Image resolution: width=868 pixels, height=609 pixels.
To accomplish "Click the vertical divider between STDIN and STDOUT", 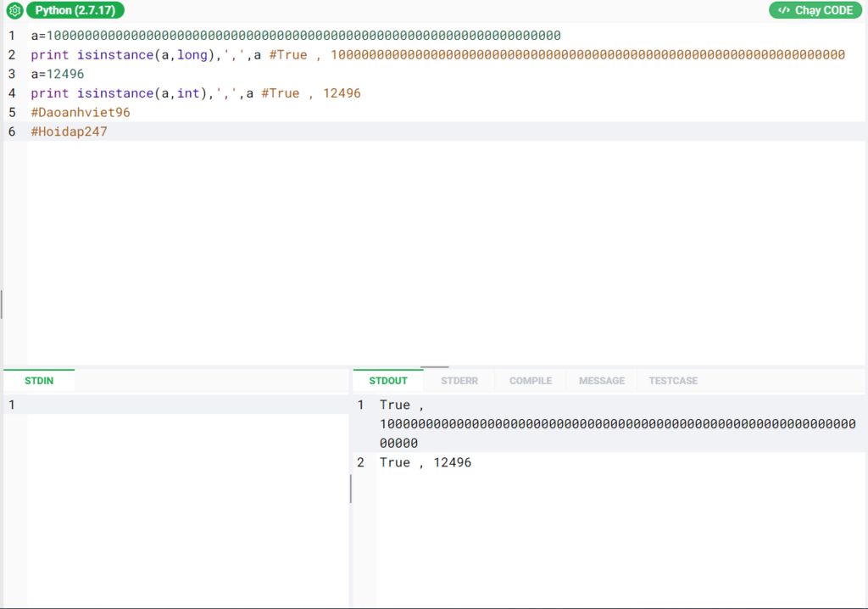I will click(350, 489).
